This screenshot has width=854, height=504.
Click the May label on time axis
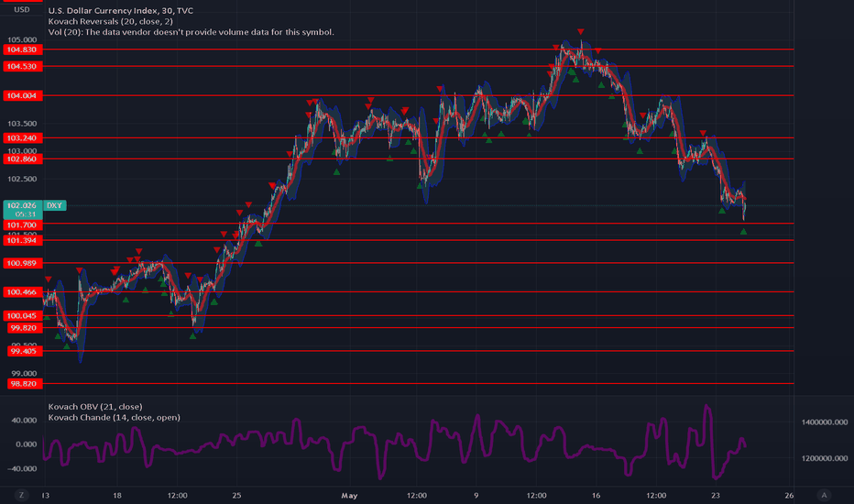[349, 495]
